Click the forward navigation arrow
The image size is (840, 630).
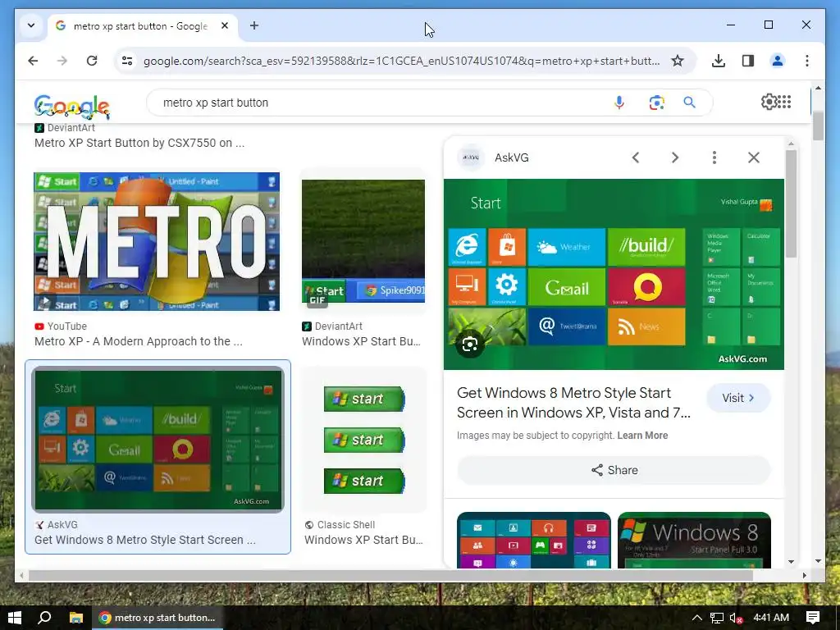point(62,61)
